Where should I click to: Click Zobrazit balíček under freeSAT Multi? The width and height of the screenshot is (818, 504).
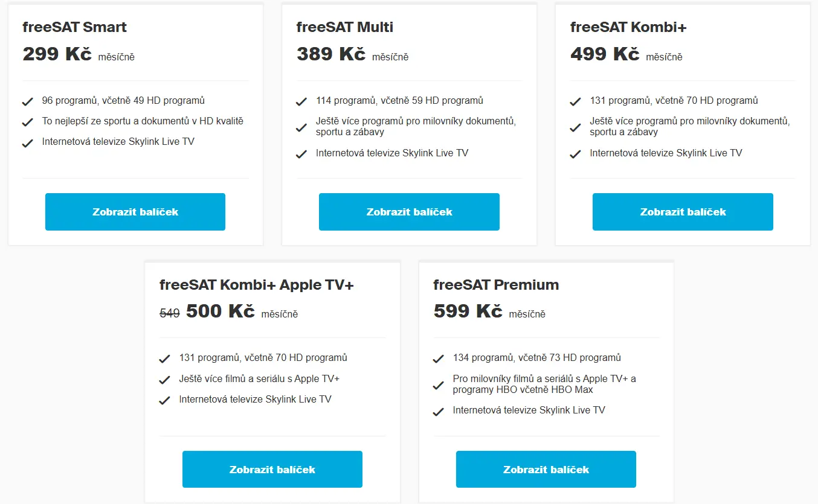coord(409,212)
